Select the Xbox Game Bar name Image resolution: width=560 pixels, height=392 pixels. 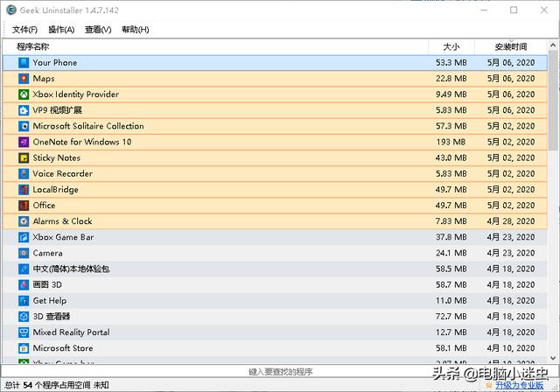[x=63, y=237]
